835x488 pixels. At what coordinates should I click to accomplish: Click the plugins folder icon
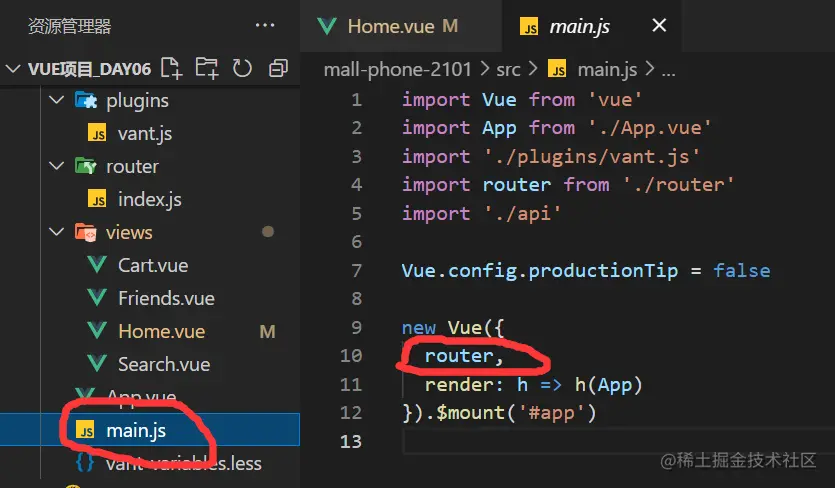(86, 100)
